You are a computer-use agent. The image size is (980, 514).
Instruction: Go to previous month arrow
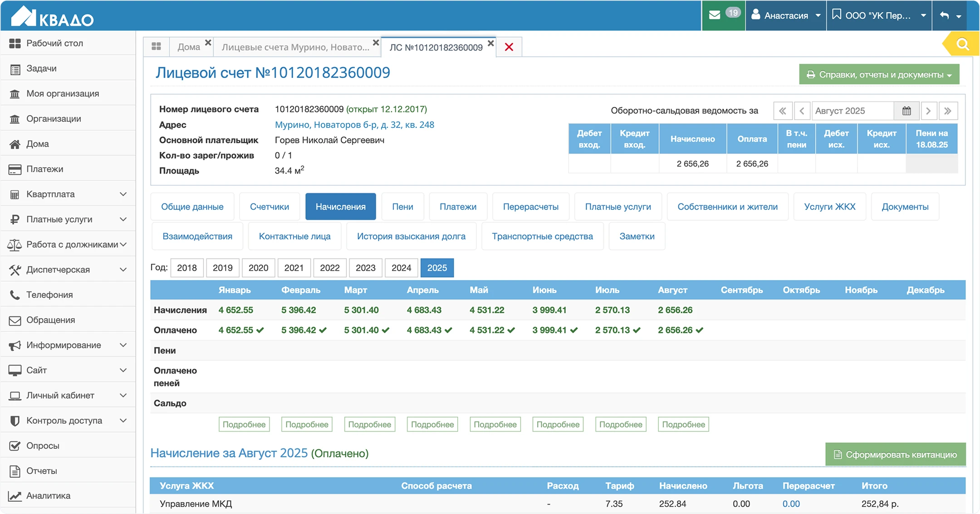click(802, 111)
